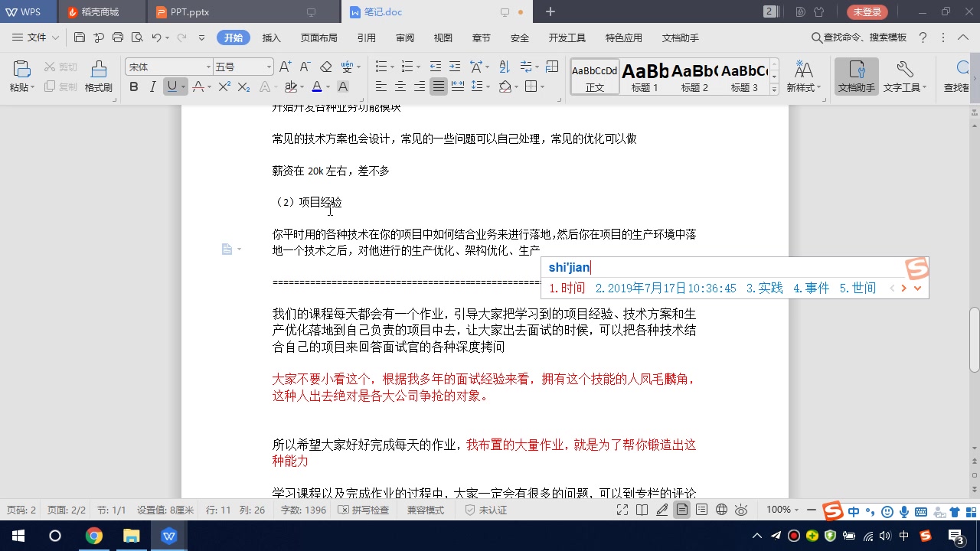980x551 pixels.
Task: Click Sogou voice input microphone icon
Action: coord(904,512)
